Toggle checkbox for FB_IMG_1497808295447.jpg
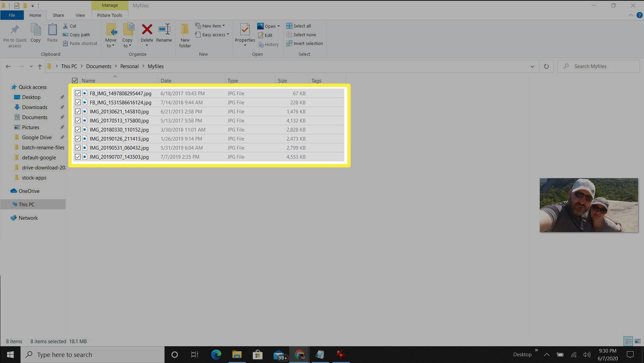This screenshot has height=363, width=644. pyautogui.click(x=78, y=93)
